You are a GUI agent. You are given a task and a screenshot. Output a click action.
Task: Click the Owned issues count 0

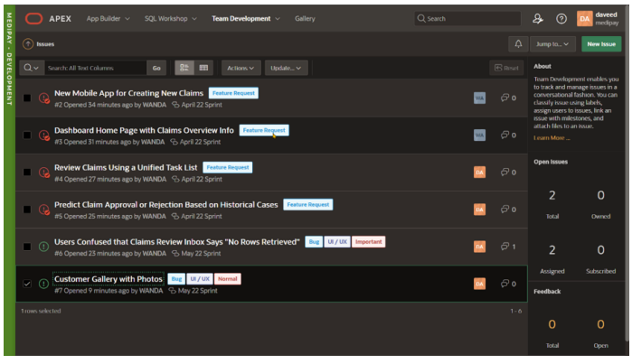[x=600, y=196]
